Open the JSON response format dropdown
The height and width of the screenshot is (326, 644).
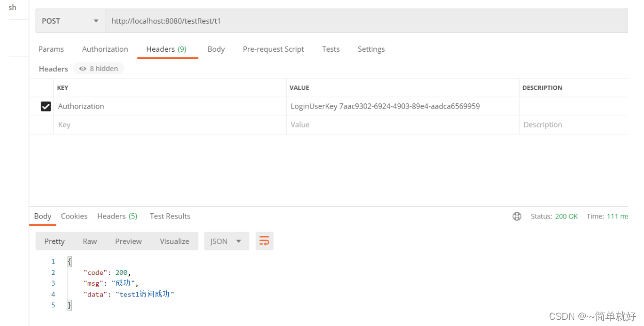[226, 241]
